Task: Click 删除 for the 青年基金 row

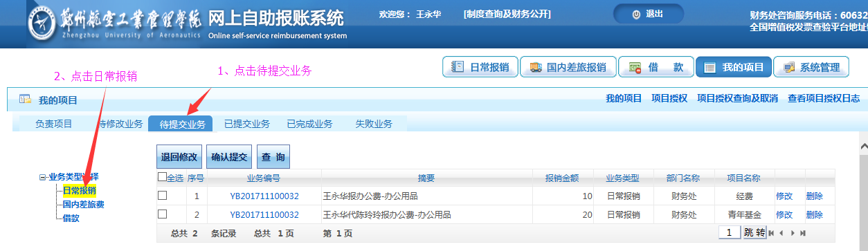Action: 815,215
